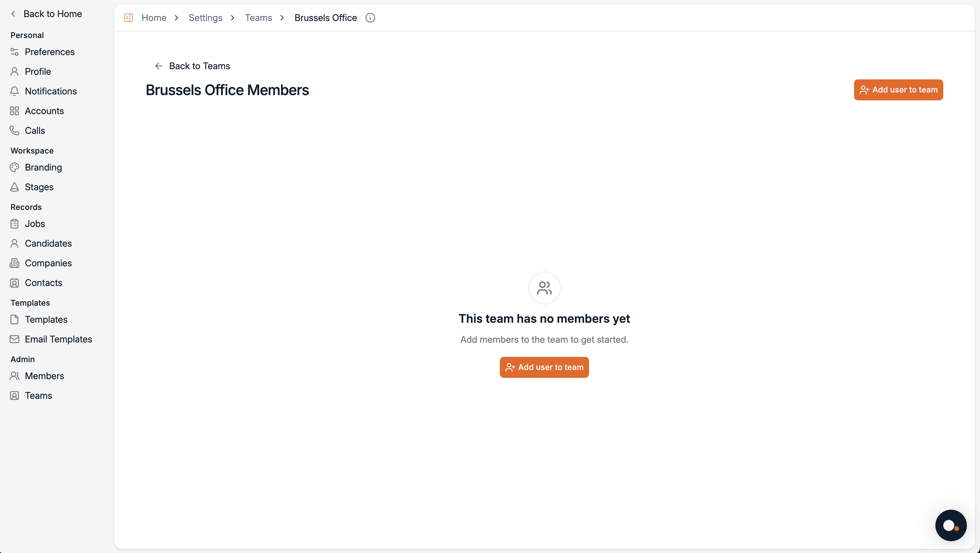Screen dimensions: 980x553
Task: Open the Companies section
Action: point(48,263)
